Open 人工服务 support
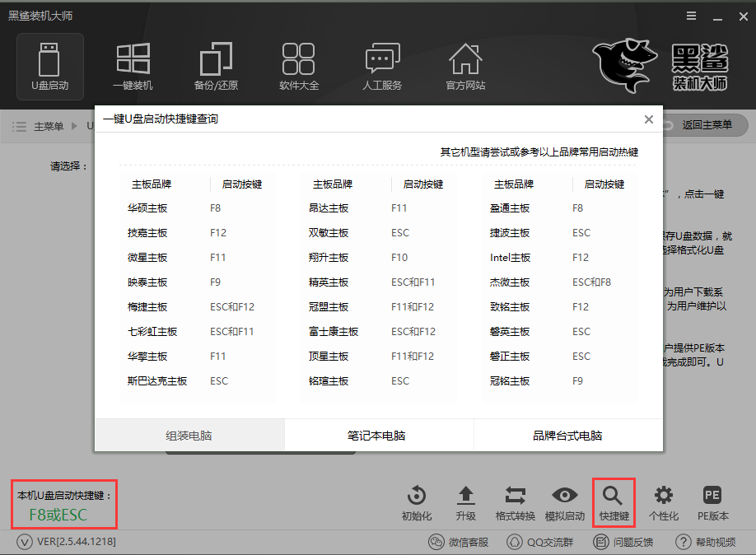 point(381,66)
